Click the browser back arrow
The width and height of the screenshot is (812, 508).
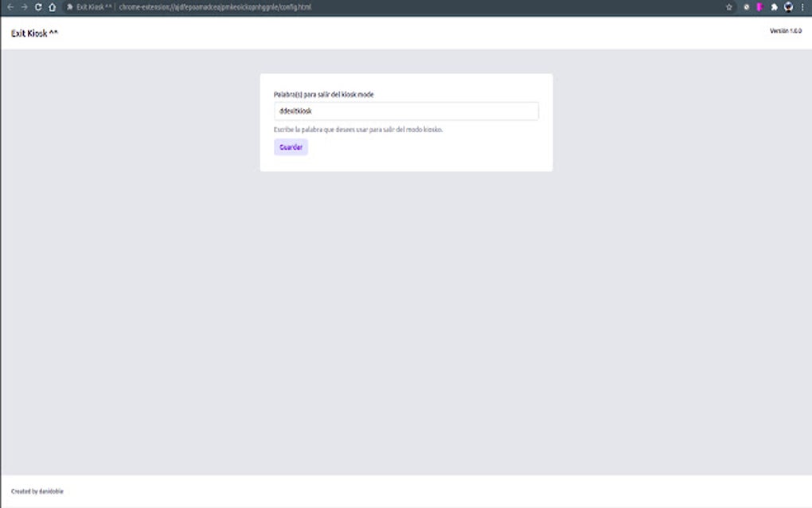[10, 7]
